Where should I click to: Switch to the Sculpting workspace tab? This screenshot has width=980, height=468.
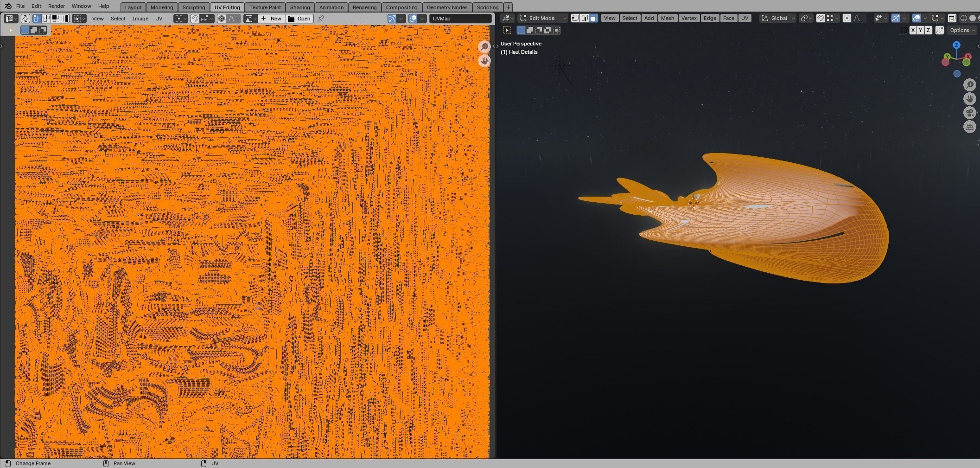click(x=193, y=7)
